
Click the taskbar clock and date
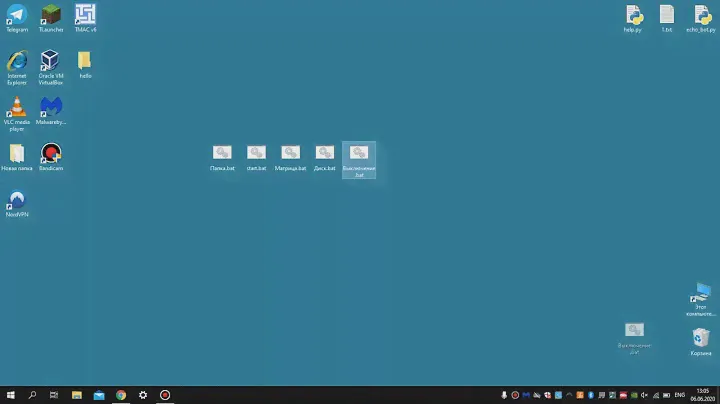click(x=702, y=395)
